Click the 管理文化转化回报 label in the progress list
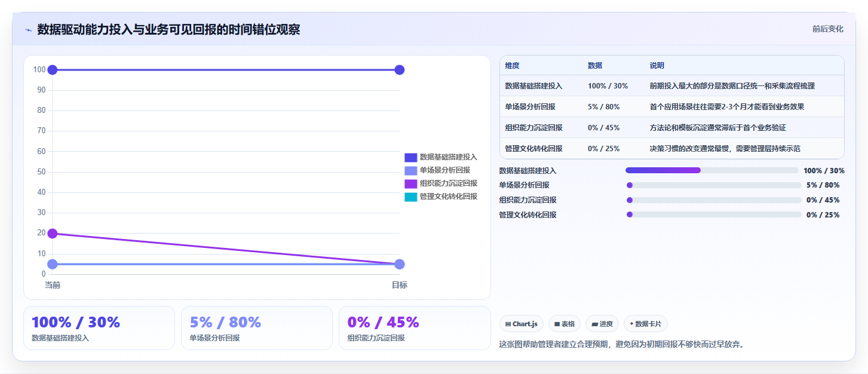 (527, 215)
